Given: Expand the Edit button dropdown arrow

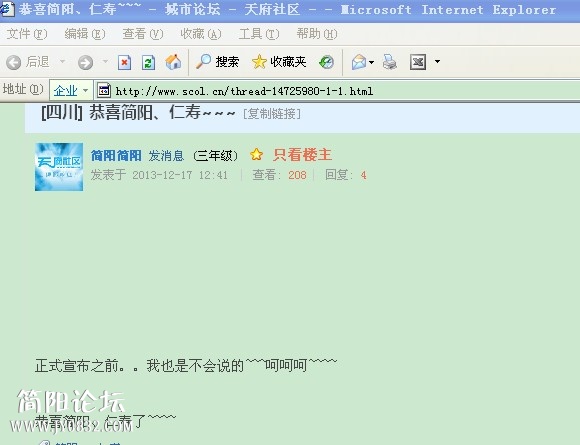Looking at the screenshot, I should [x=437, y=61].
